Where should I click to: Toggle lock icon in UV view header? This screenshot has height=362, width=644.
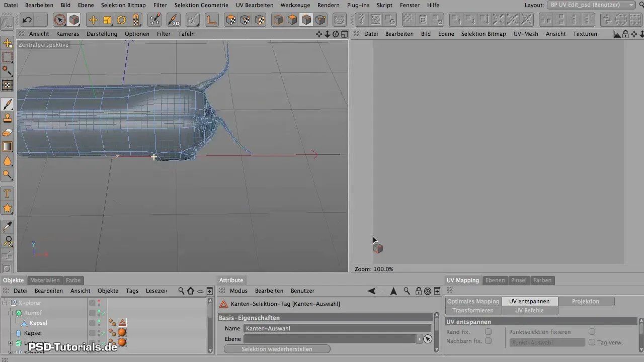[625, 34]
